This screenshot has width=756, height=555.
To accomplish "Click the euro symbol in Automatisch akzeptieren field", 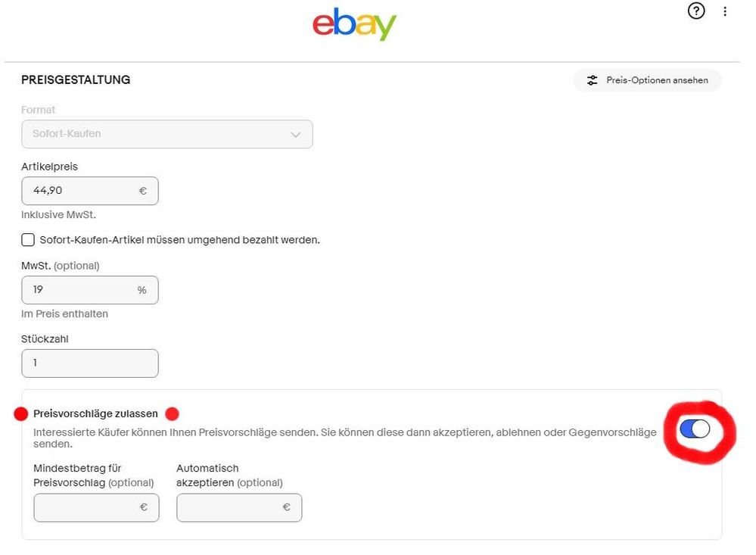I will point(286,507).
